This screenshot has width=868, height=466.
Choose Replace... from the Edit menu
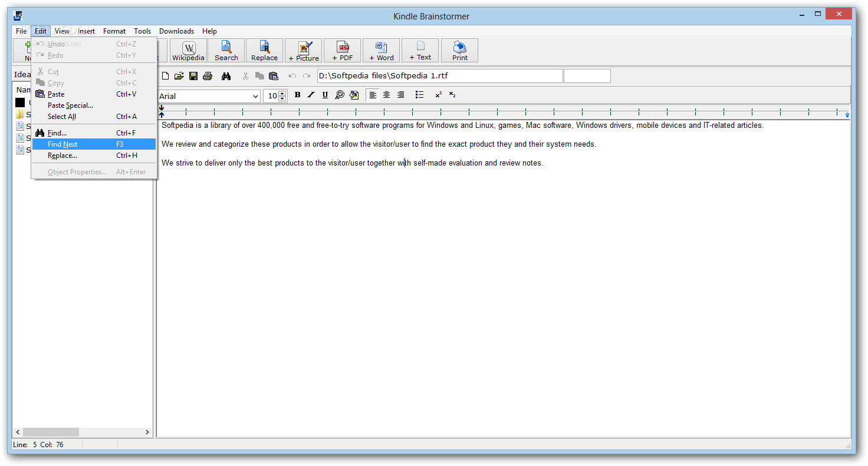(94, 156)
